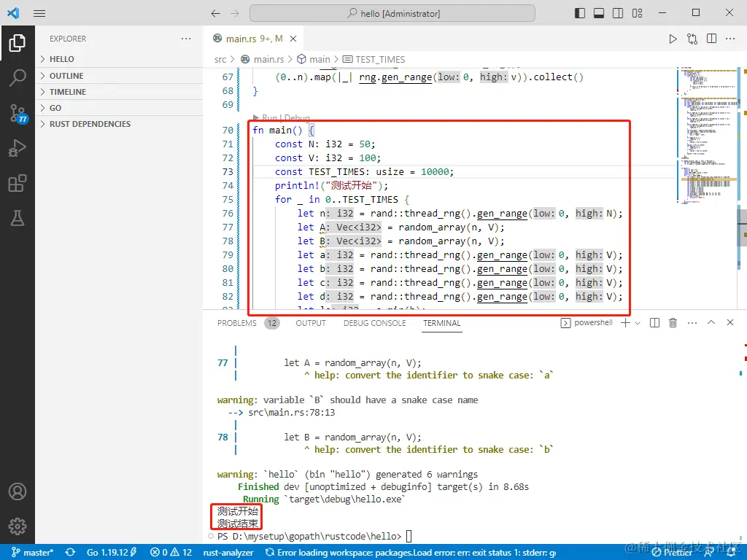Screen dimensions: 747x560
Task: Open the Search view in activity bar
Action: (18, 77)
